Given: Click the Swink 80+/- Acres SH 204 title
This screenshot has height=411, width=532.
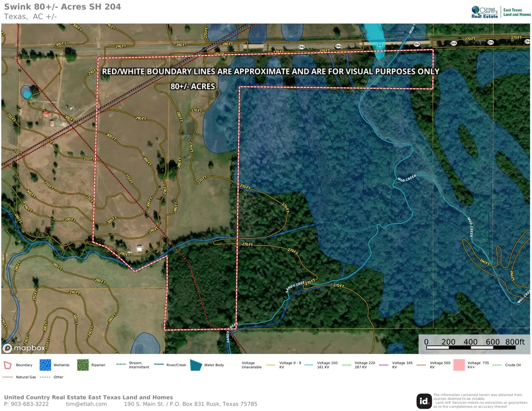Looking at the screenshot, I should pyautogui.click(x=63, y=7).
